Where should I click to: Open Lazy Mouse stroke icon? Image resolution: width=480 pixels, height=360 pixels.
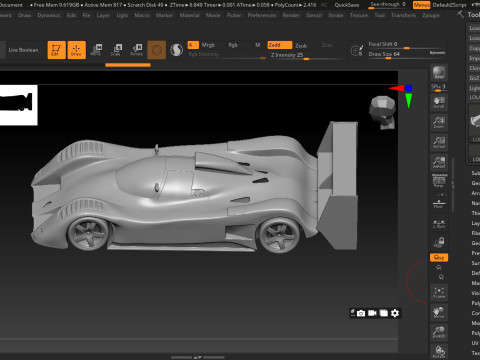click(x=357, y=50)
